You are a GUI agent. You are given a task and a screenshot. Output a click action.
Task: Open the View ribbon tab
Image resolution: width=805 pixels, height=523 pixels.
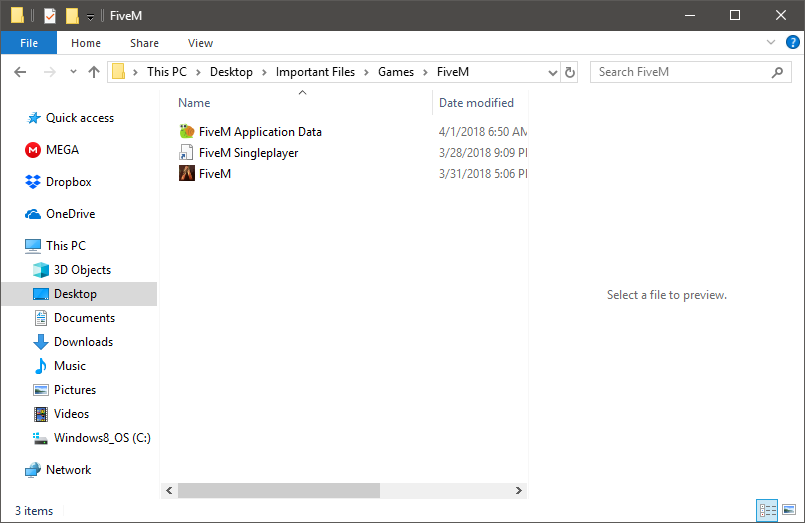tap(200, 43)
